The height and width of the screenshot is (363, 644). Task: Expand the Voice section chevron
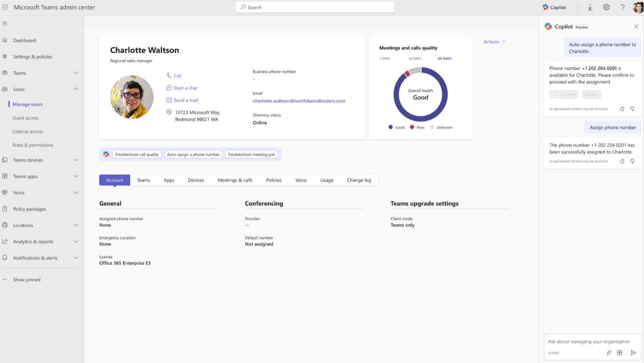coord(76,193)
